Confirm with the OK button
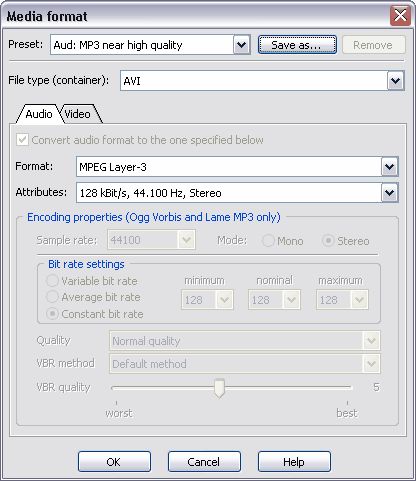The height and width of the screenshot is (481, 416). click(x=114, y=462)
